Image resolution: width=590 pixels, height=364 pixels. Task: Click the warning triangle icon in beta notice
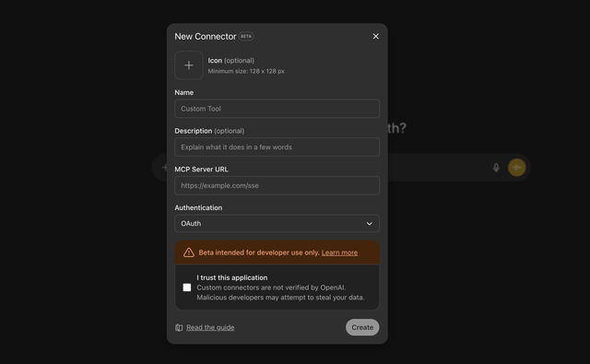(x=189, y=252)
